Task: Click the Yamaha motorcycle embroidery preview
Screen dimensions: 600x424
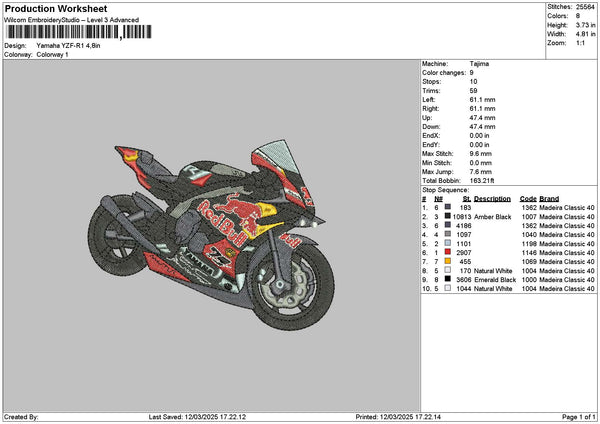Action: (x=211, y=235)
